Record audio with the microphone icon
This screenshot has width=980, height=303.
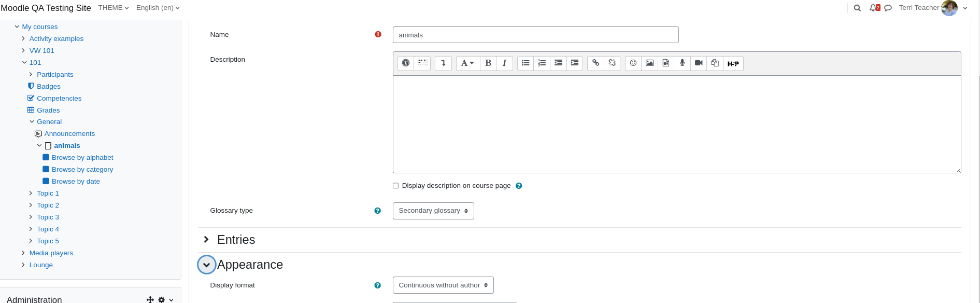click(682, 63)
